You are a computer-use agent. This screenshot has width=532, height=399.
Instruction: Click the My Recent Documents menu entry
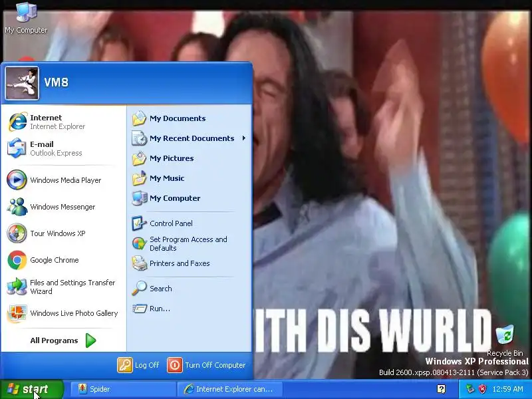tap(190, 138)
